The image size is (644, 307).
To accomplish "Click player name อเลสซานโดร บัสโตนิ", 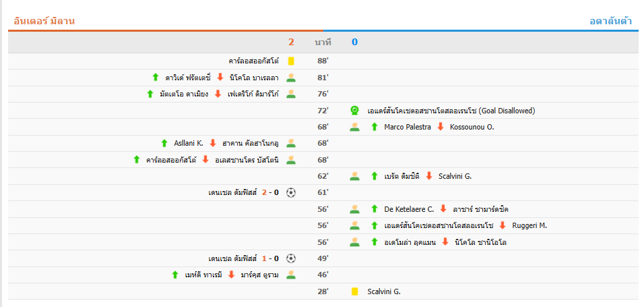I will click(x=247, y=160).
